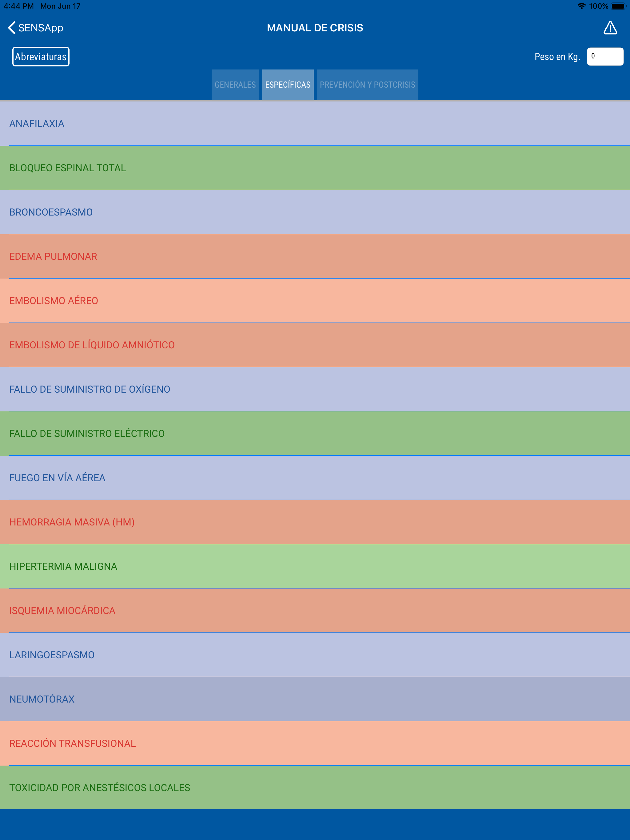
Task: Open TOXICIDAD POR ANESTÉSICOS LOCALES
Action: point(315,788)
